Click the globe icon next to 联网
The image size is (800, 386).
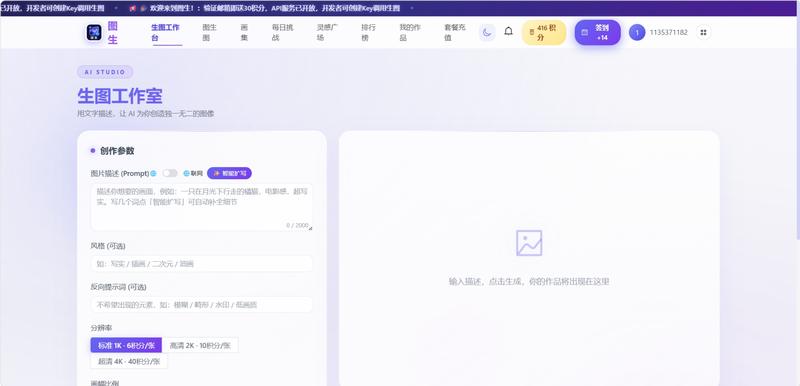186,173
